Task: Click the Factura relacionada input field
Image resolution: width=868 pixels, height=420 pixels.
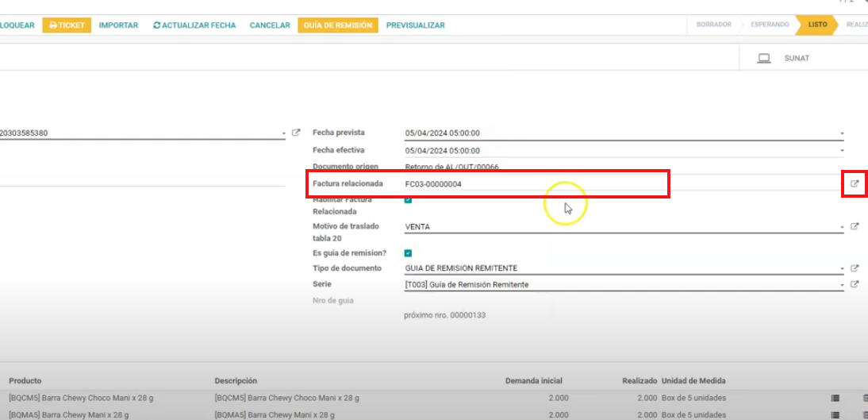Action: point(532,184)
